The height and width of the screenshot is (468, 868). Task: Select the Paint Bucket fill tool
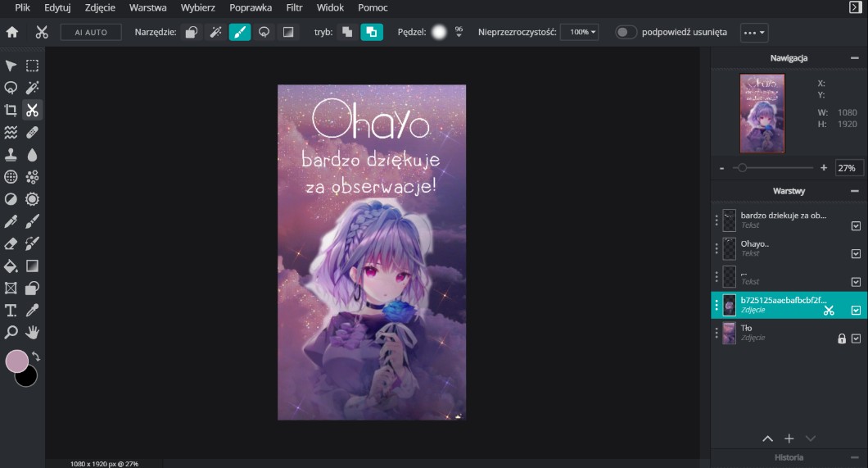(x=11, y=266)
